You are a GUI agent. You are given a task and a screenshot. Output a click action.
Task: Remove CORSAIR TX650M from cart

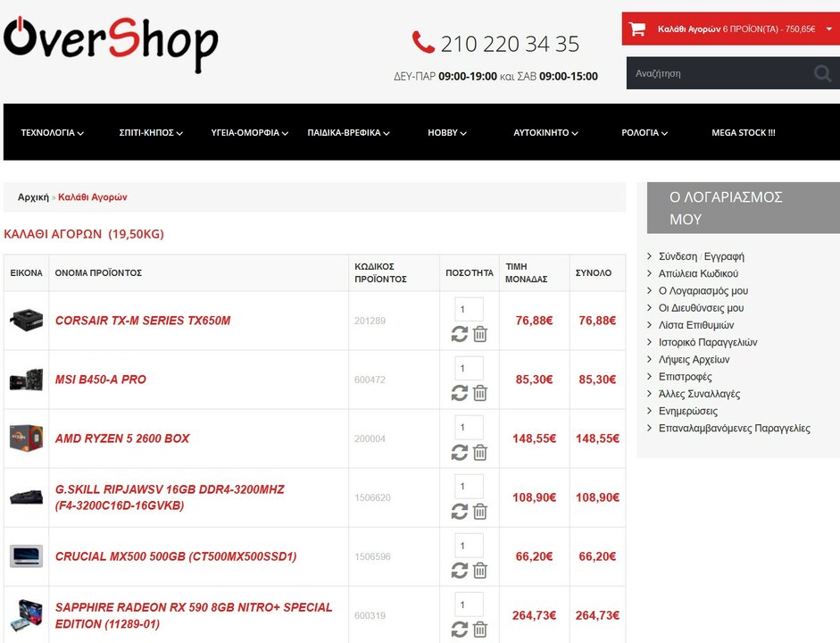(x=480, y=334)
